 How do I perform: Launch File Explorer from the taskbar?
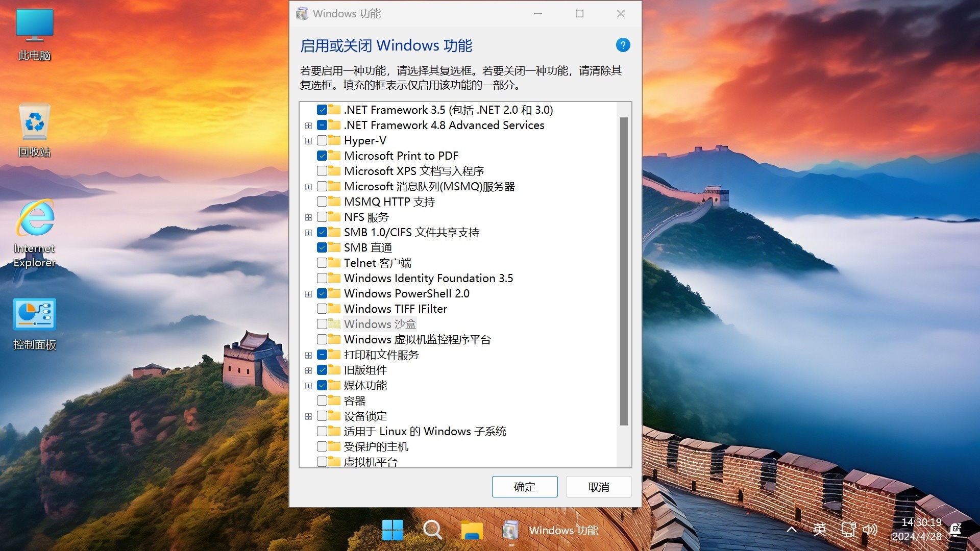(472, 530)
